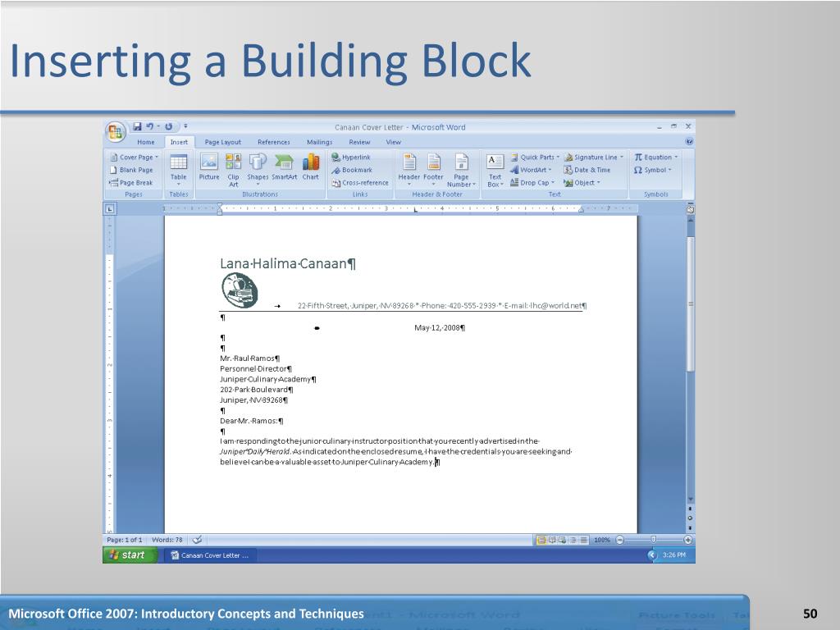Click the Zoom In plus button
Image resolution: width=840 pixels, height=630 pixels.
(x=688, y=540)
